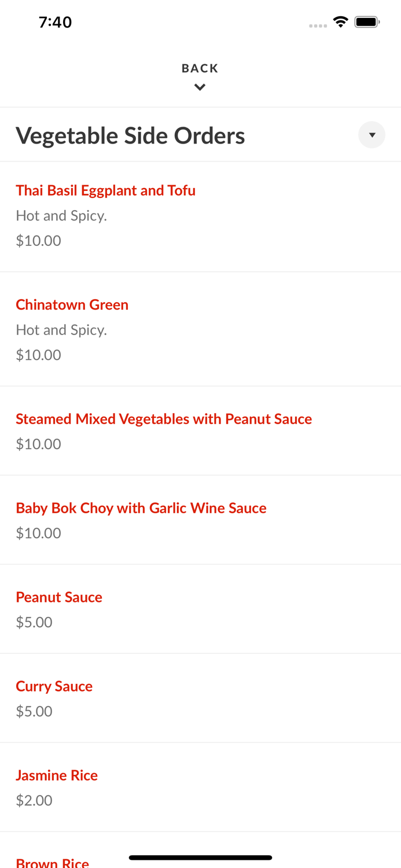Tap the Vegetable Side Orders header
This screenshot has height=868, width=401.
pos(130,135)
